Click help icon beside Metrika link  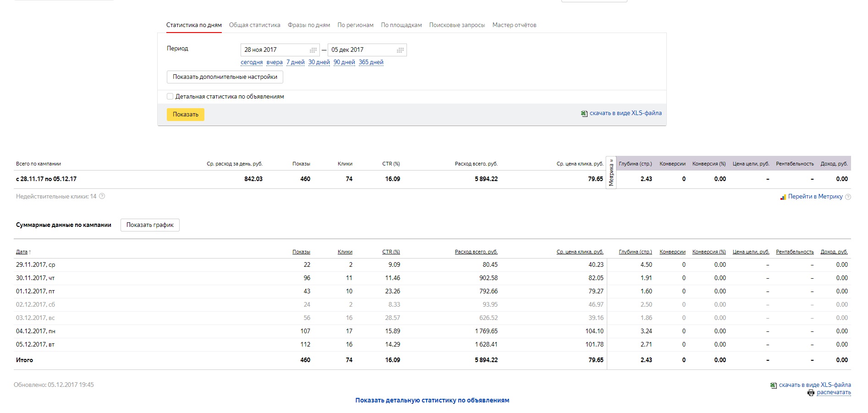tap(848, 197)
